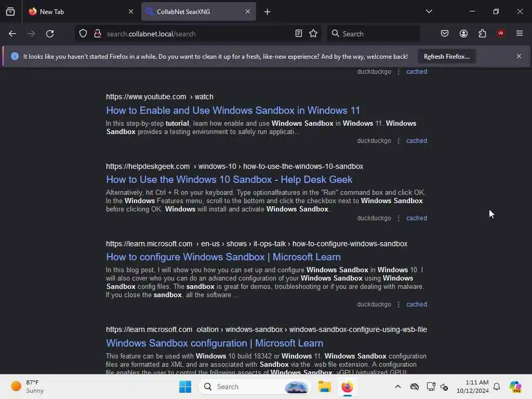Screen dimensions: 532x399
Task: Open new tab with plus icon
Action: coord(267,12)
